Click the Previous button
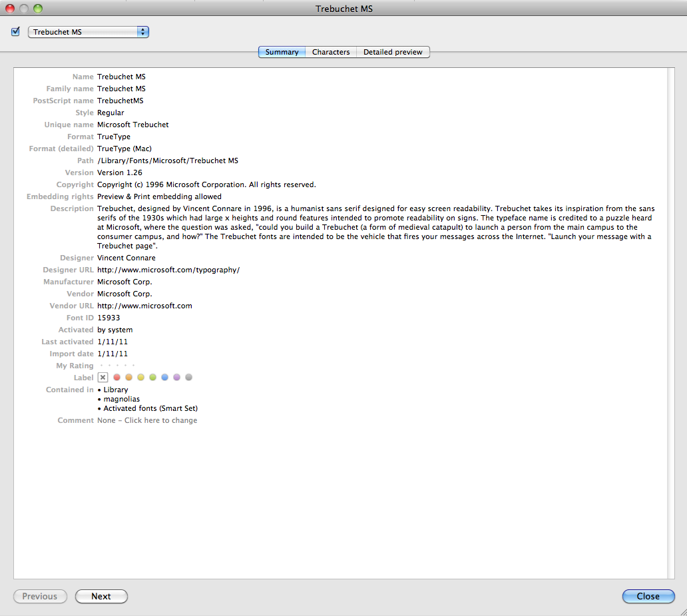This screenshot has width=687, height=616. click(x=40, y=596)
